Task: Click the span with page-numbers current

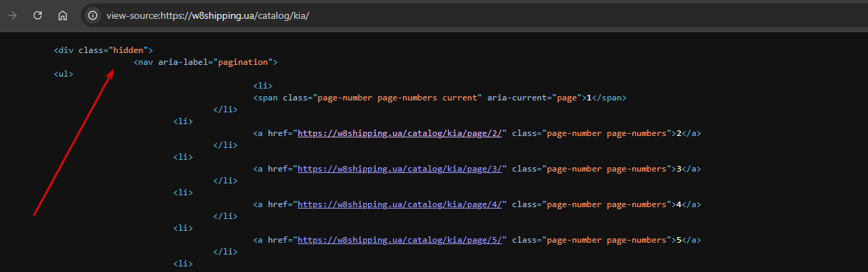Action: click(439, 98)
